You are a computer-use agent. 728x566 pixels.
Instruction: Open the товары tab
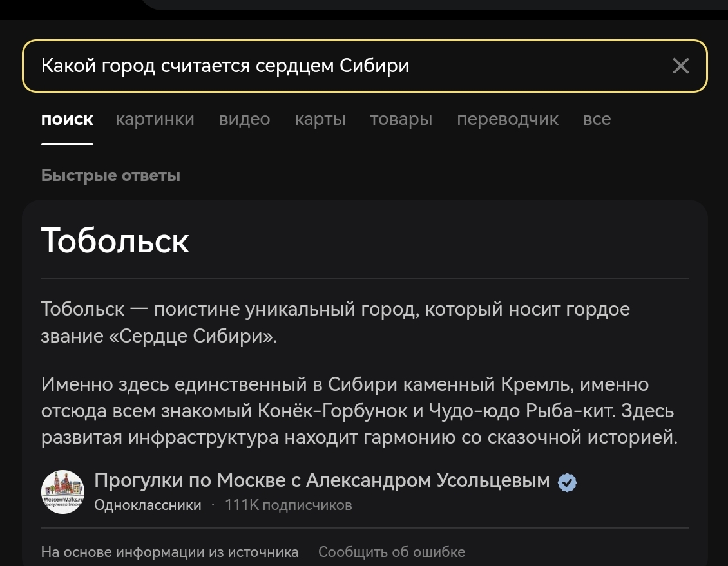tap(401, 119)
